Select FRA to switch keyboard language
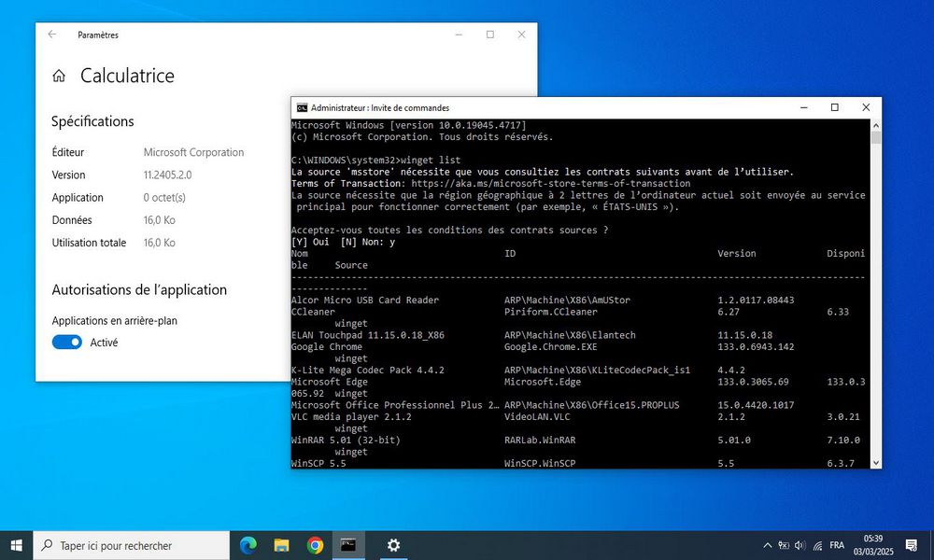Image resolution: width=934 pixels, height=560 pixels. [836, 544]
